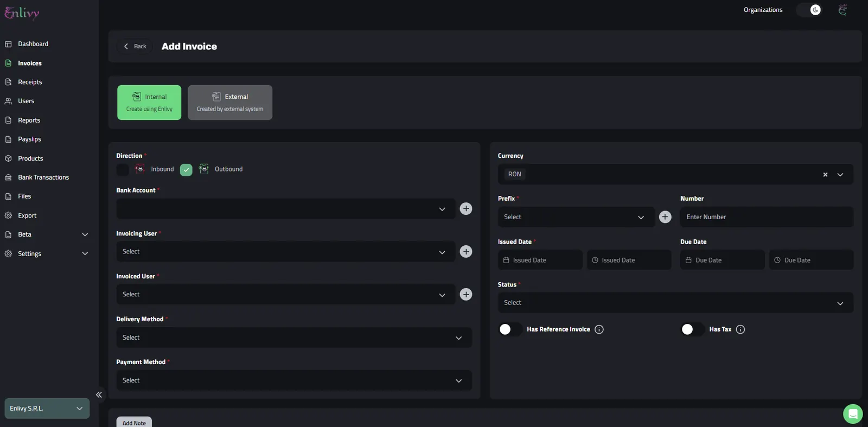Toggle Has Reference Invoice switch

510,329
